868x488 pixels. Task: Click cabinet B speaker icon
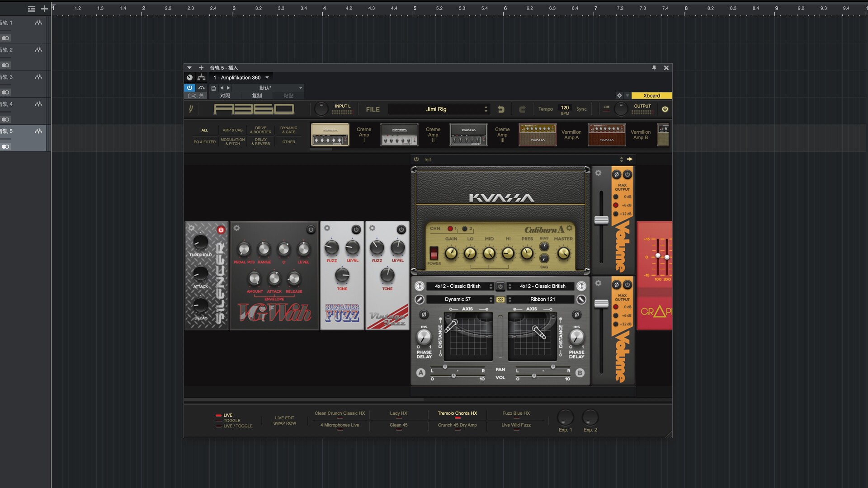pos(581,286)
